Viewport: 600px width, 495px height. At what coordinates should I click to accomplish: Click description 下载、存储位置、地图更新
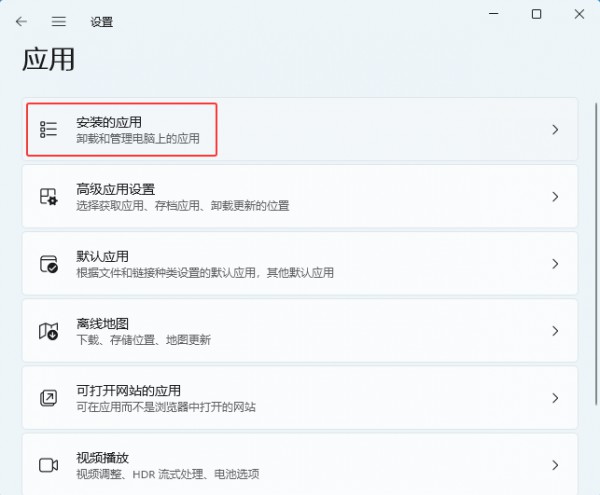coord(143,340)
